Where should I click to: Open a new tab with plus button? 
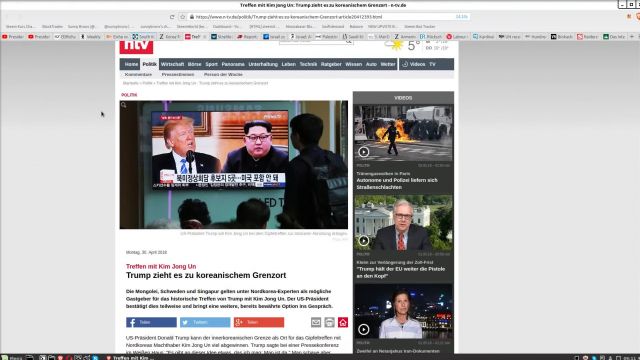click(632, 37)
